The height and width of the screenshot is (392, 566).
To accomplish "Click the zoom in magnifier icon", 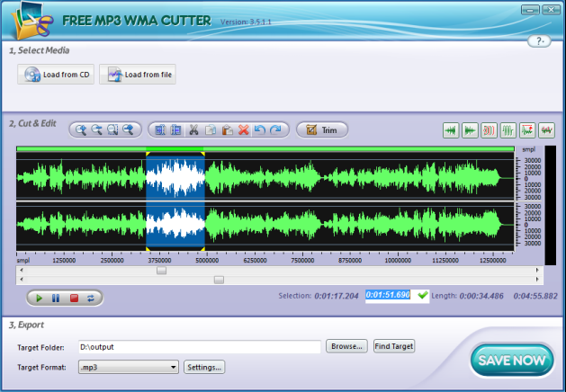I will coord(80,129).
